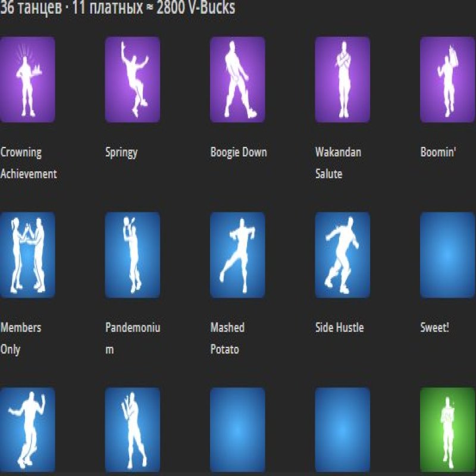Click the Boomin' emote icon

(447, 80)
